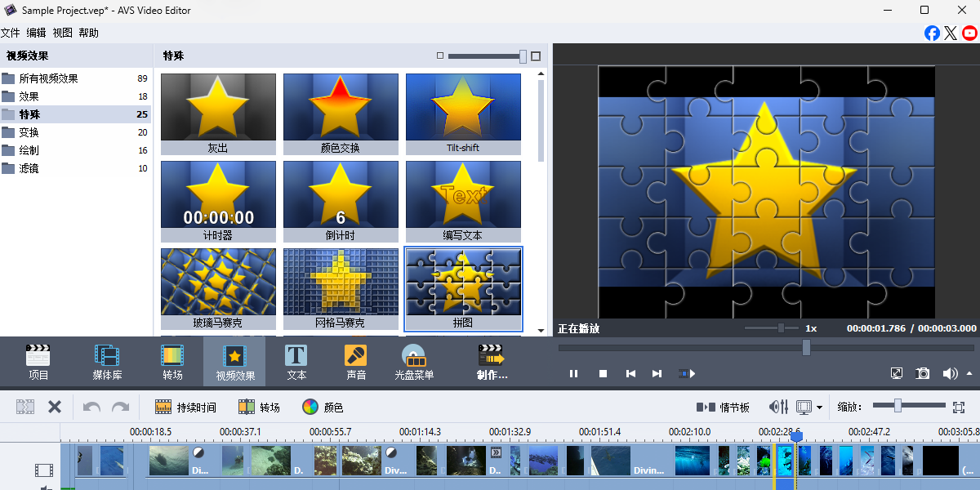Click the effects list scroll-up arrow
The width and height of the screenshot is (980, 490).
pyautogui.click(x=541, y=75)
